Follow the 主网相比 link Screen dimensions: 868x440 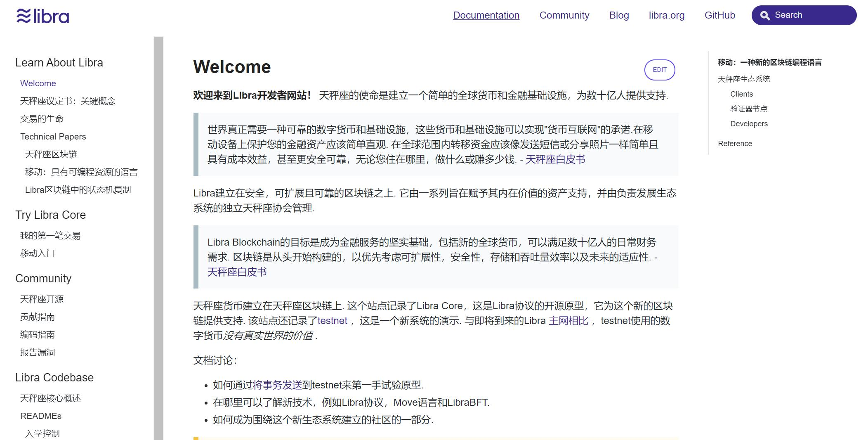(x=568, y=321)
